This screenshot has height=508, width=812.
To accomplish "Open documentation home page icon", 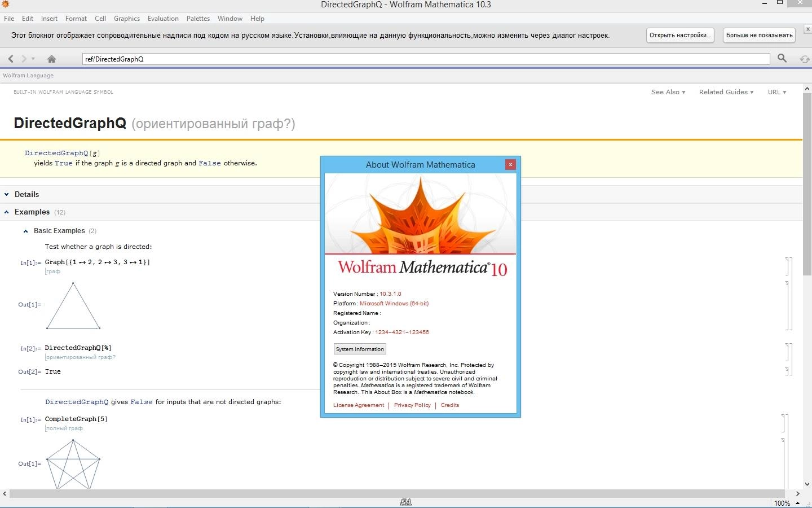I will tap(51, 59).
